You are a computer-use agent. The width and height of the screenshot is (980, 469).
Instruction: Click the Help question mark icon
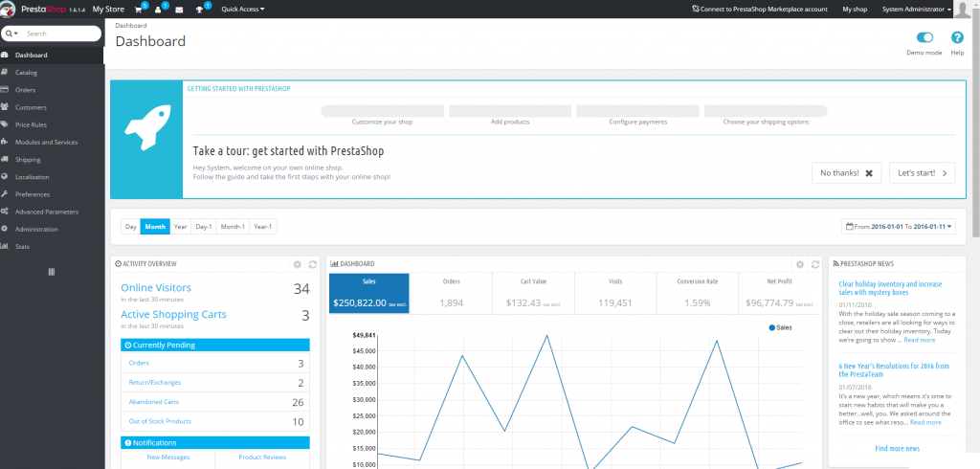(957, 37)
